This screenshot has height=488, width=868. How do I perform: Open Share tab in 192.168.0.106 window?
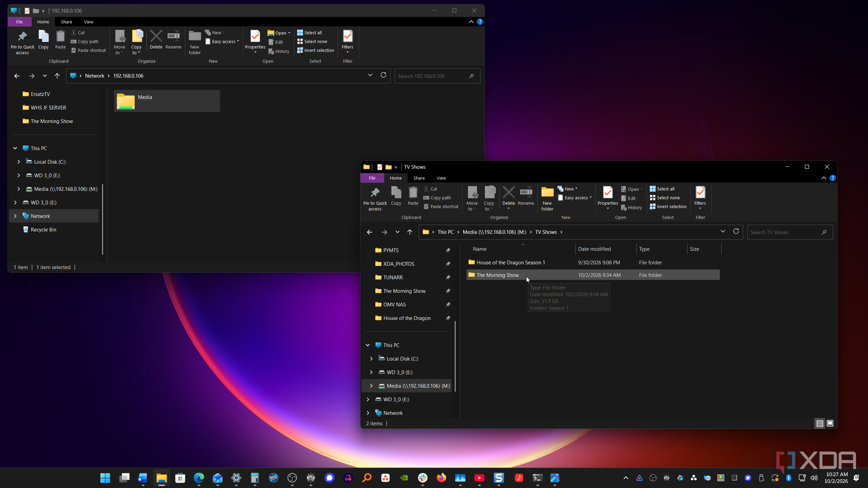(x=66, y=22)
